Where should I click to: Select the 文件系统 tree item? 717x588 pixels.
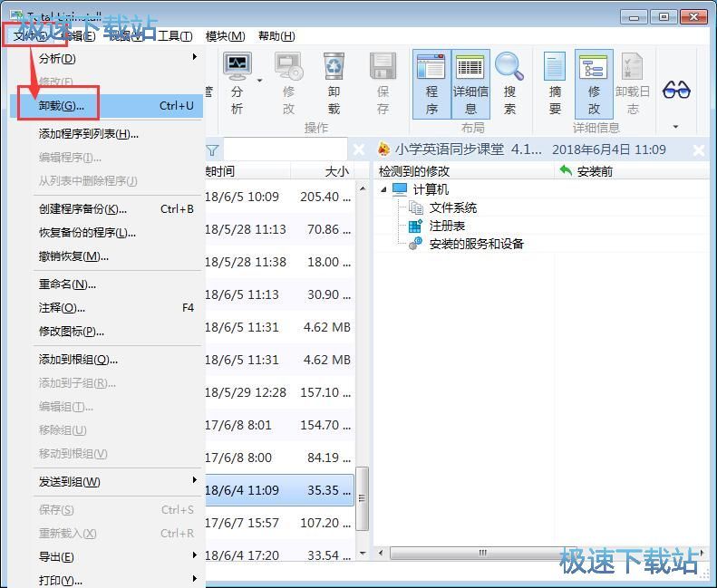click(452, 207)
